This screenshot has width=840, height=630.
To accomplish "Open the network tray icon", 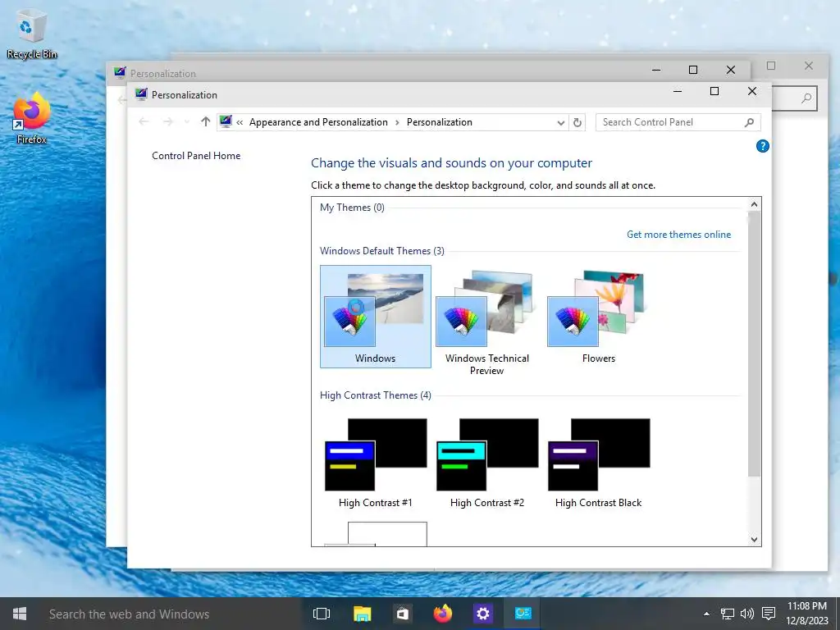I will tap(727, 614).
